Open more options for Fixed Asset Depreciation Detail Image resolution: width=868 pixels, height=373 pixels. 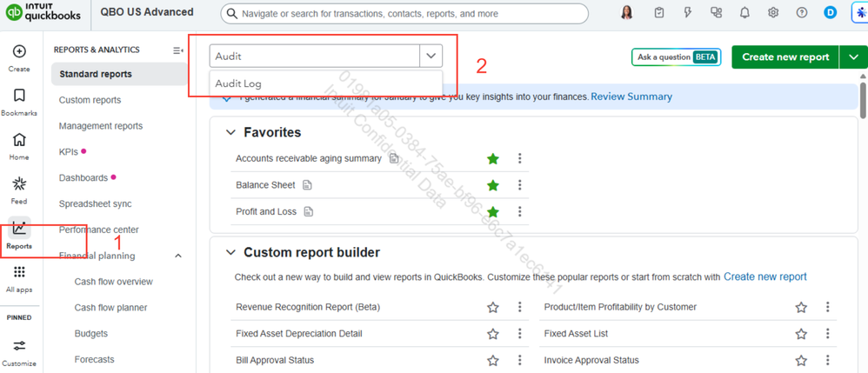[x=519, y=334]
